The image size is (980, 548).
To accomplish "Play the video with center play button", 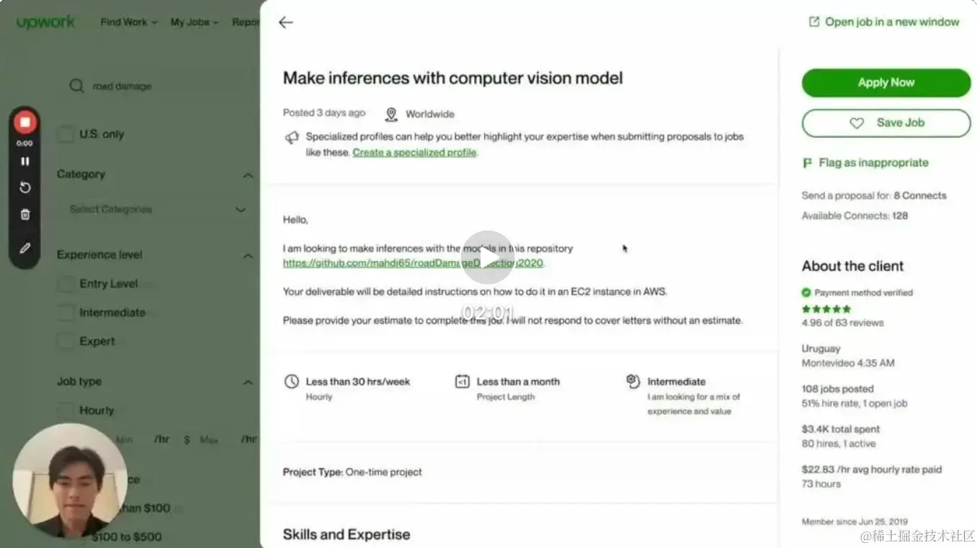I will pyautogui.click(x=488, y=257).
